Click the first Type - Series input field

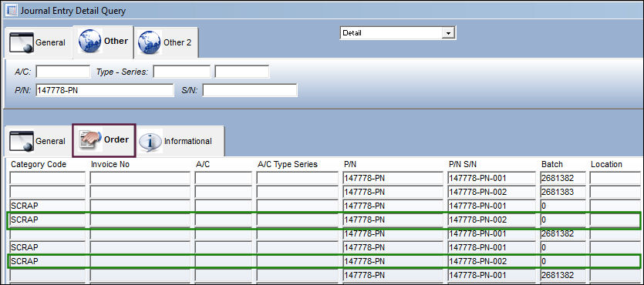pyautogui.click(x=182, y=72)
